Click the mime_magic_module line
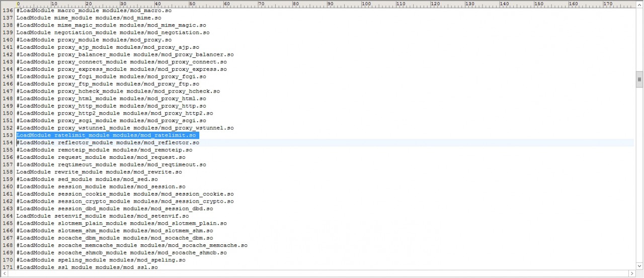644x278 pixels. [111, 25]
